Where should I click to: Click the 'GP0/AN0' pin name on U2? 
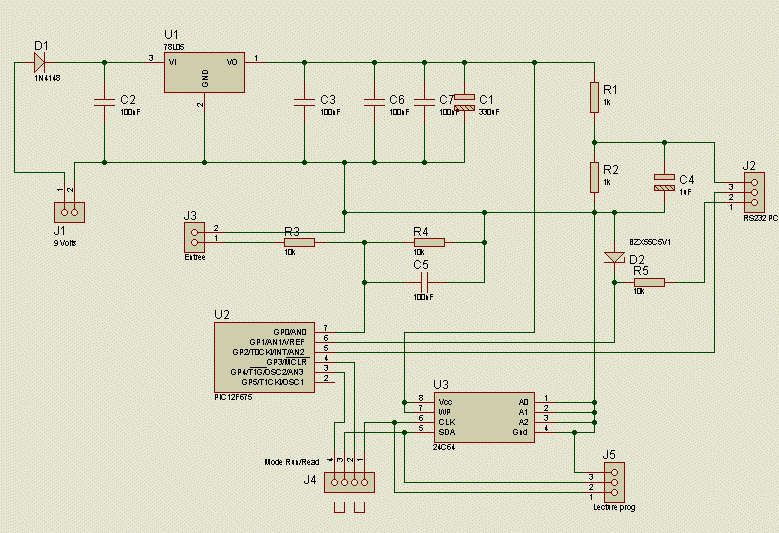[x=290, y=332]
